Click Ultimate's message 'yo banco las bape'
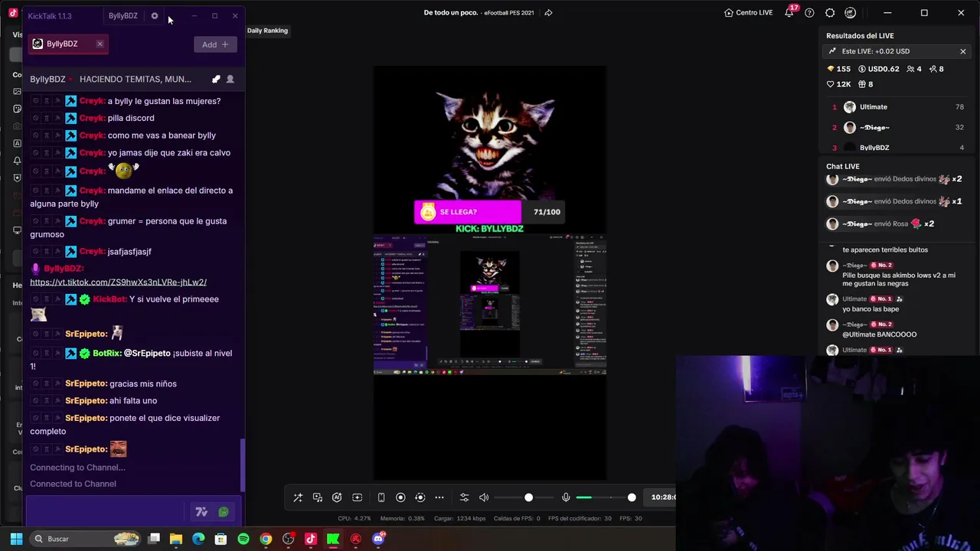This screenshot has height=551, width=980. pyautogui.click(x=871, y=309)
